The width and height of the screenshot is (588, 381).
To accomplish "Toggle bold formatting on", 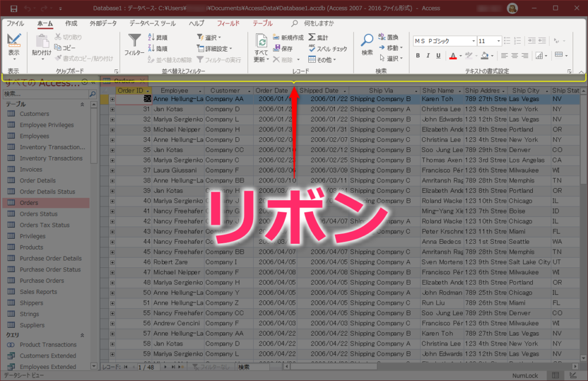I will tap(418, 55).
